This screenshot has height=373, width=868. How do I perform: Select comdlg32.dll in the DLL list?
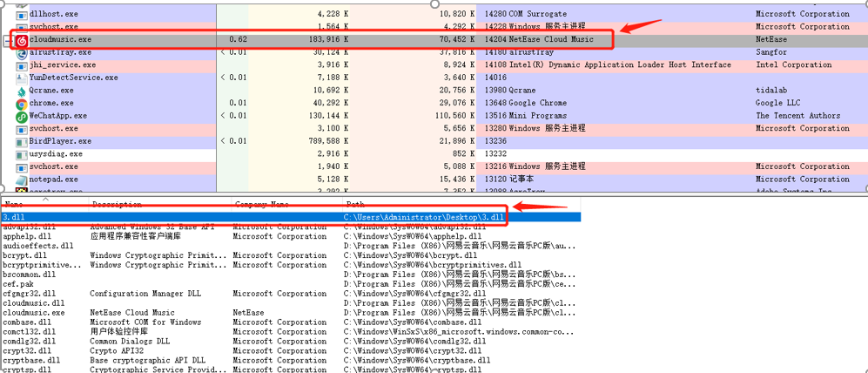pyautogui.click(x=30, y=342)
